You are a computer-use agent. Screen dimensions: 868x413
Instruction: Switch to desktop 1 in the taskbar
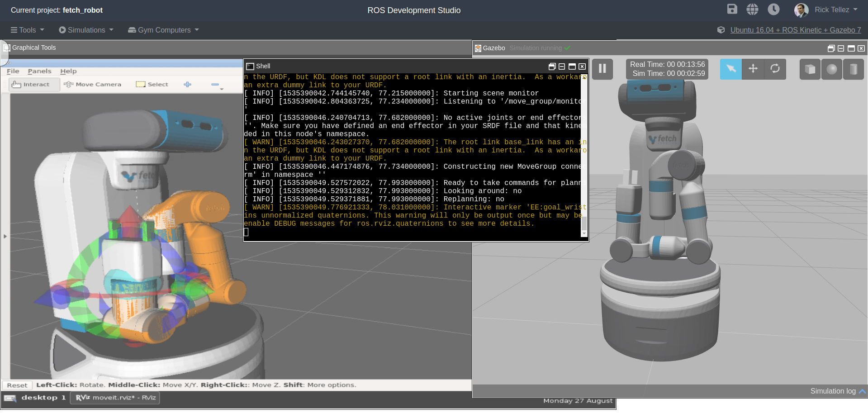point(43,398)
